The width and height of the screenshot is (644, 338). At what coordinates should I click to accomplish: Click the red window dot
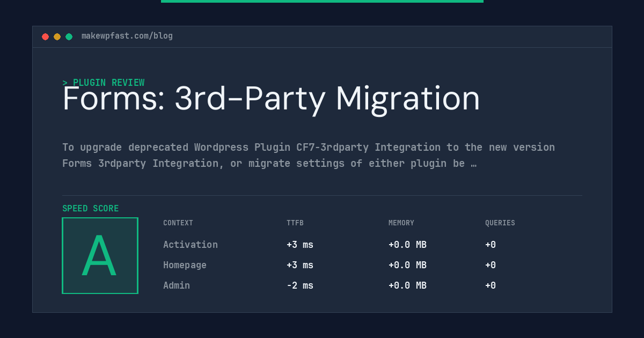coord(45,36)
